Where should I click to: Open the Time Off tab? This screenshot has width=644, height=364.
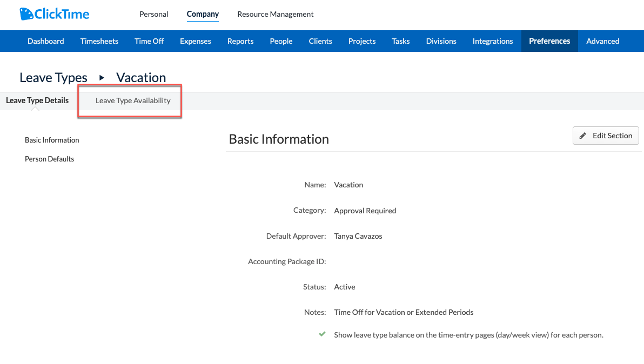pos(149,41)
